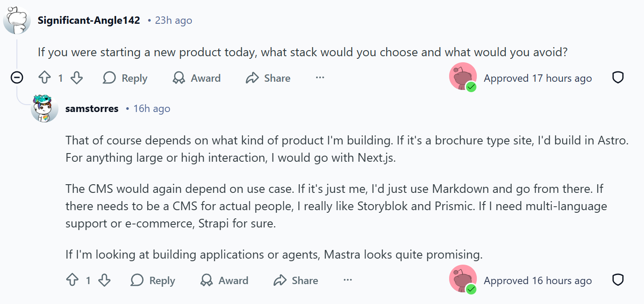Share Significant-Angle142's comment

pos(268,78)
